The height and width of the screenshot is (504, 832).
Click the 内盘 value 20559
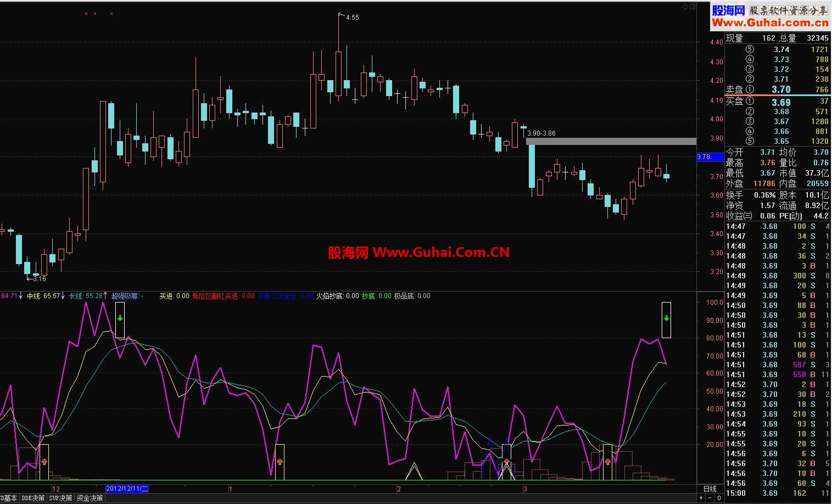(x=818, y=183)
